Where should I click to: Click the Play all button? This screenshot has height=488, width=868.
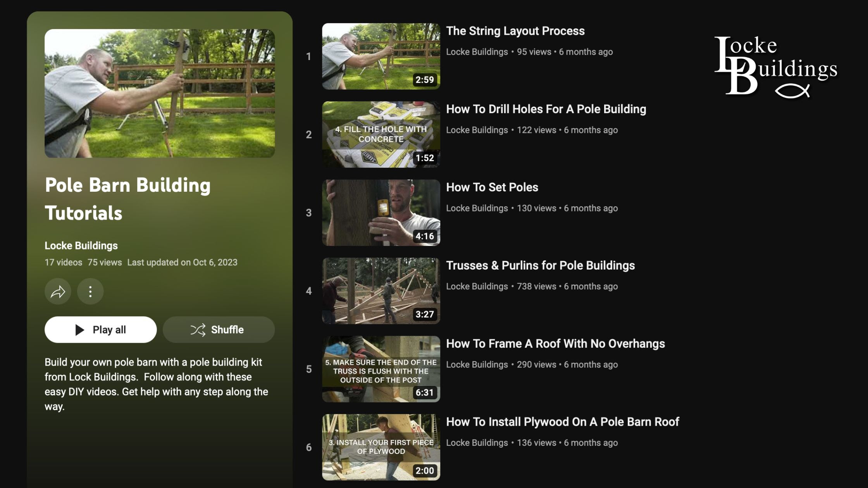click(100, 330)
